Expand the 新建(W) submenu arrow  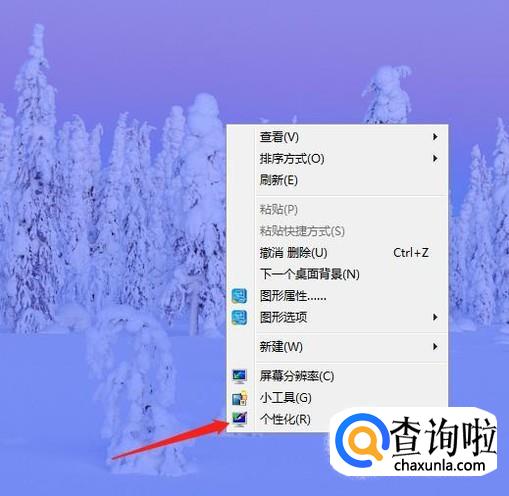435,347
